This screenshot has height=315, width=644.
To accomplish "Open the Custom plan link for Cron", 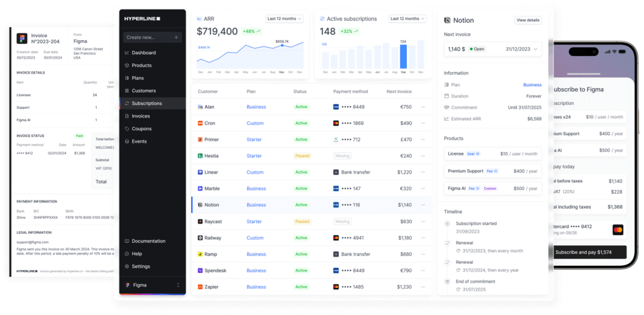I will pos(255,123).
